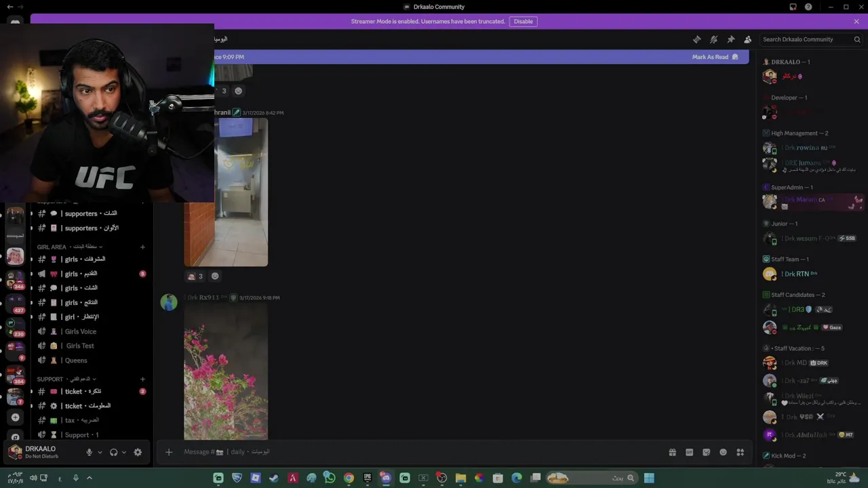Open the tax الضريبية channel
Screen dimensions: 868x488
click(90, 420)
